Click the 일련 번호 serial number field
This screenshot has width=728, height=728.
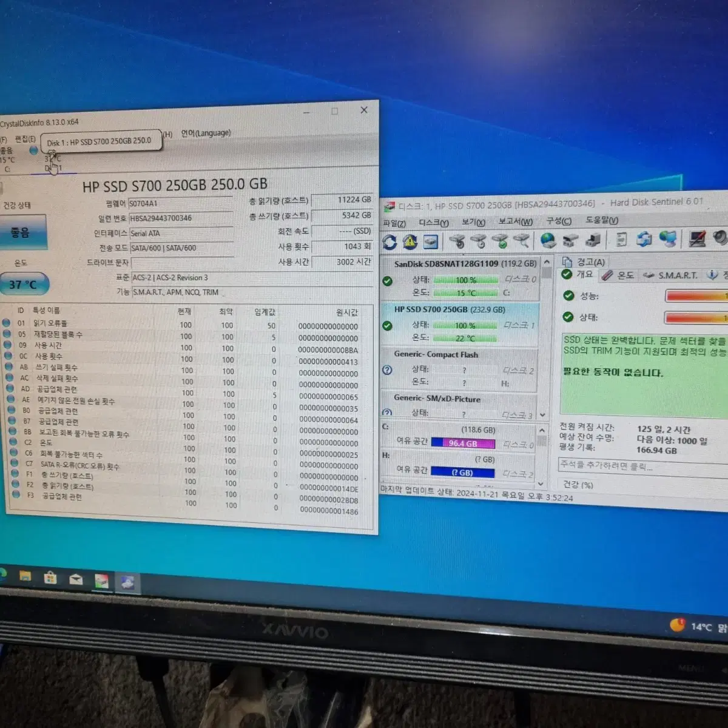[x=180, y=218]
